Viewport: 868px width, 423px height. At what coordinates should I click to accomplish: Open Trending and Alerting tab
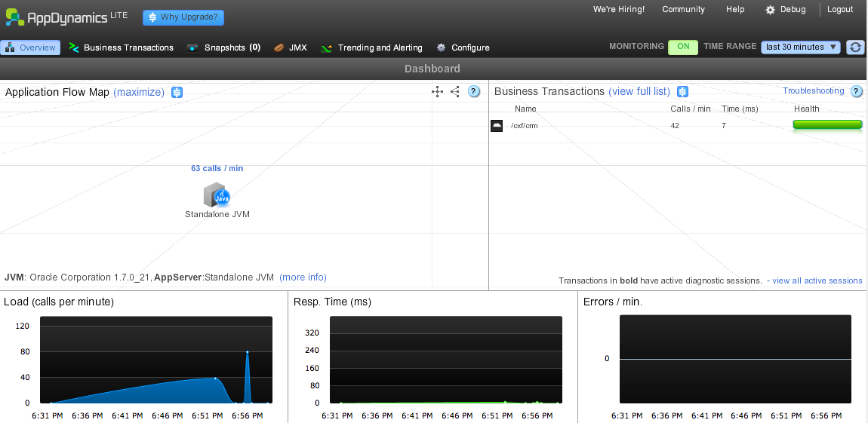(x=372, y=48)
